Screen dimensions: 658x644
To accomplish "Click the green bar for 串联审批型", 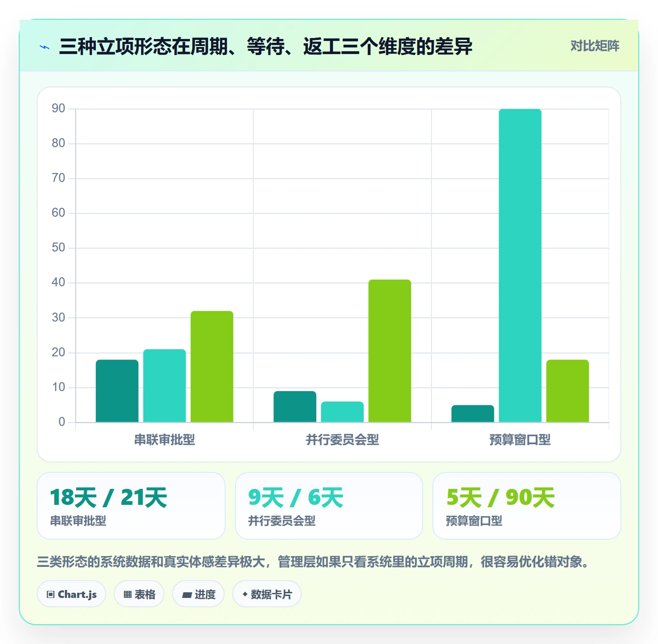I will 212,367.
